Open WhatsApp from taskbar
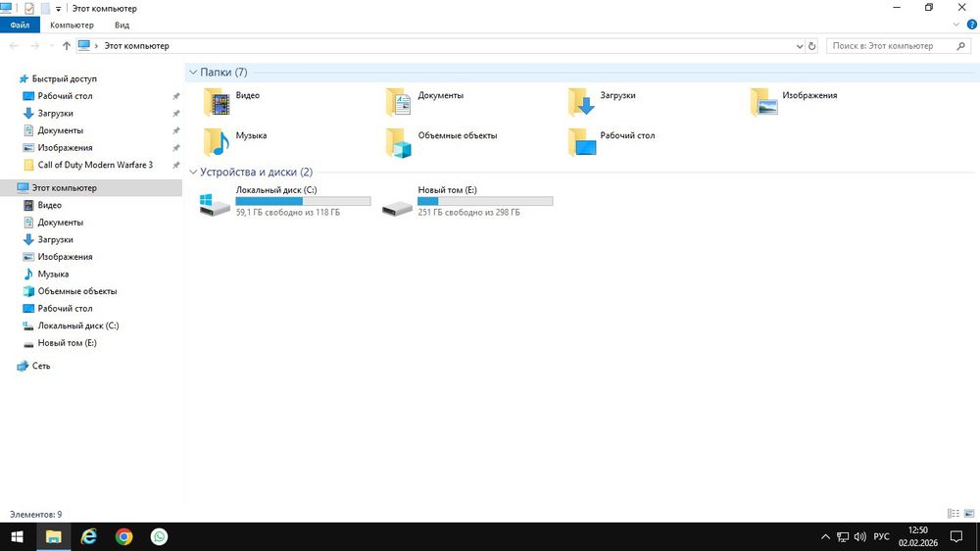This screenshot has height=551, width=980. coord(159,536)
